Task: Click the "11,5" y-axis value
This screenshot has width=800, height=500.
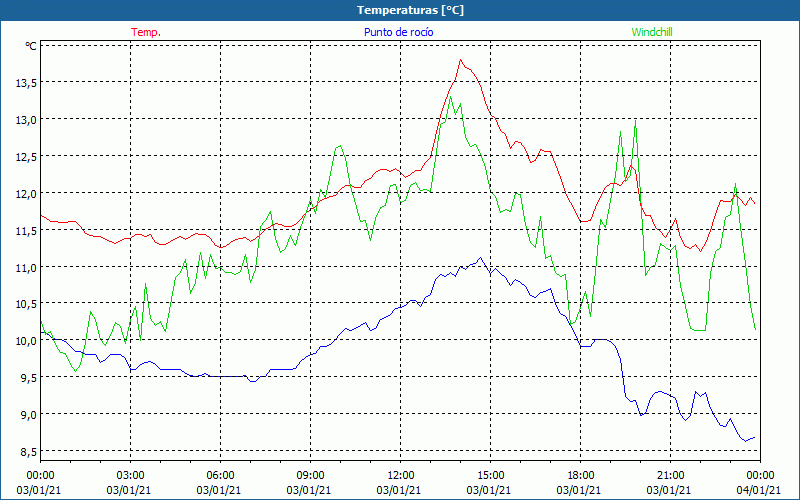Action: click(26, 230)
